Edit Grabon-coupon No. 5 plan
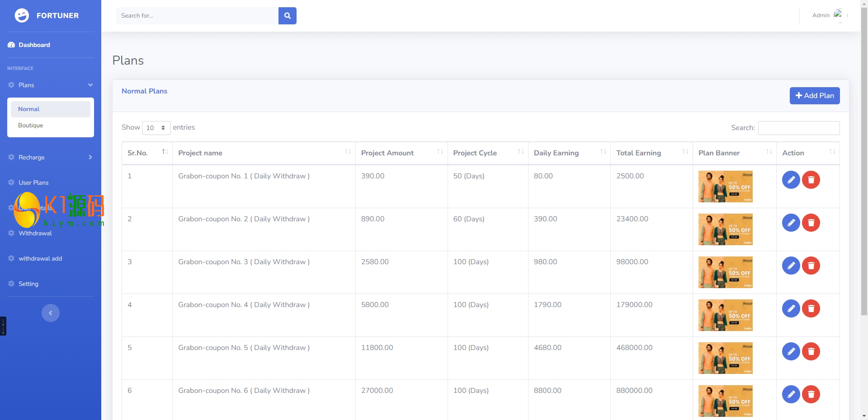Screen dimensions: 868x420 point(791,351)
